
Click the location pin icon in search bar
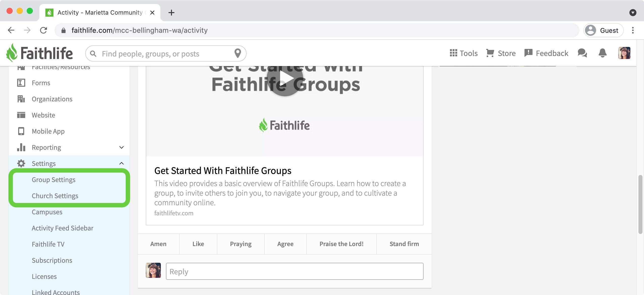[238, 53]
